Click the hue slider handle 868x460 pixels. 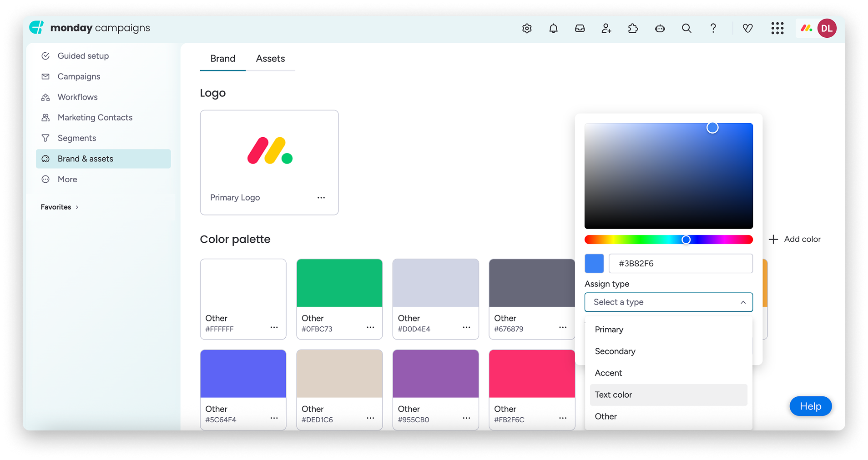(x=686, y=240)
